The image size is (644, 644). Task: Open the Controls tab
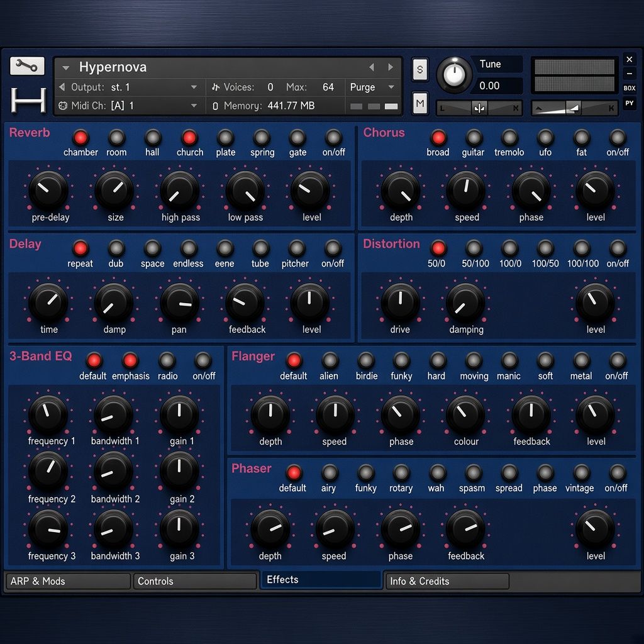pyautogui.click(x=195, y=581)
